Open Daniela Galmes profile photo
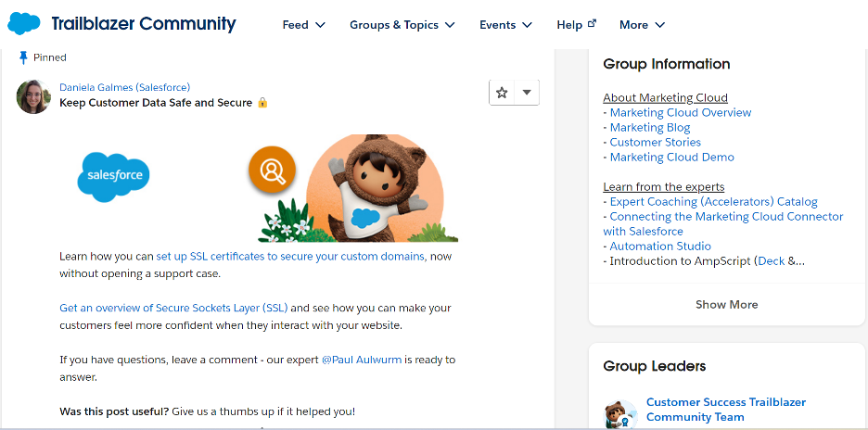The width and height of the screenshot is (868, 430). 33,96
